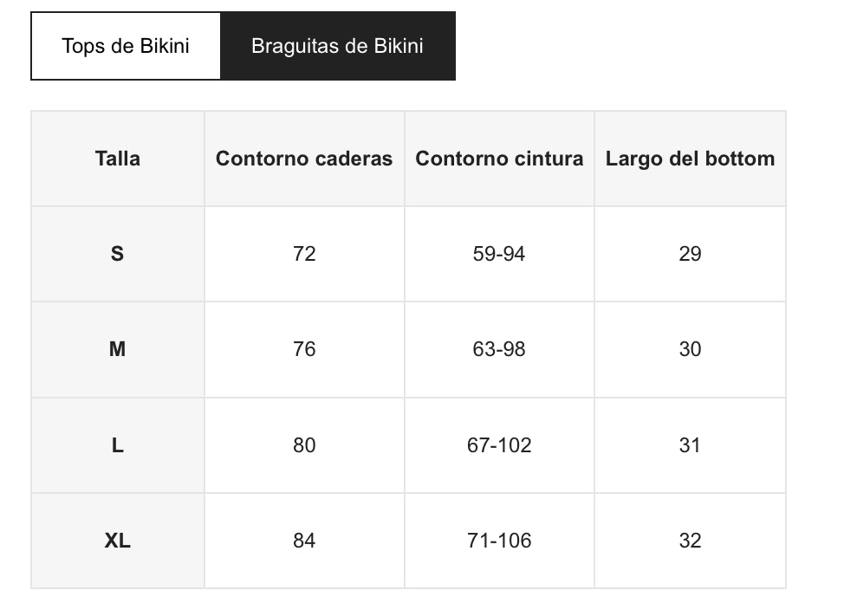
Task: Switch to the Tops de Bikini tab
Action: pyautogui.click(x=126, y=46)
